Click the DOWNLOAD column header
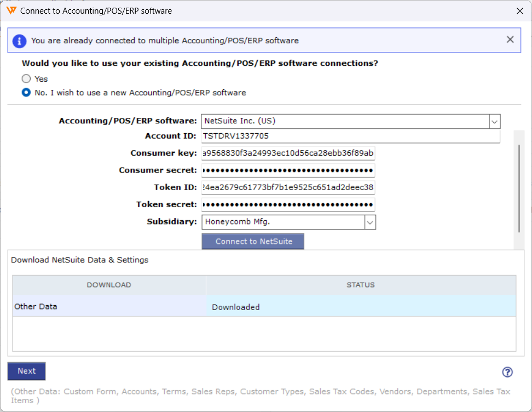532x412 pixels. (109, 285)
